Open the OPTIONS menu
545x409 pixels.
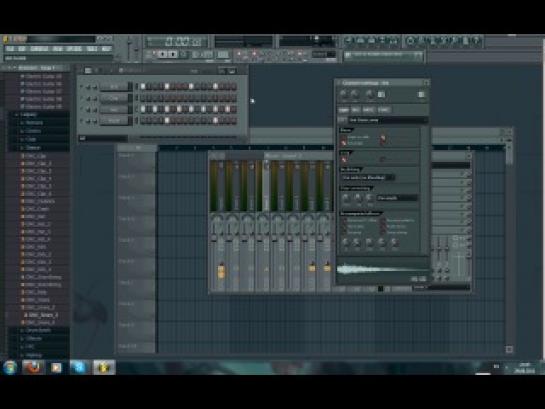click(x=74, y=49)
